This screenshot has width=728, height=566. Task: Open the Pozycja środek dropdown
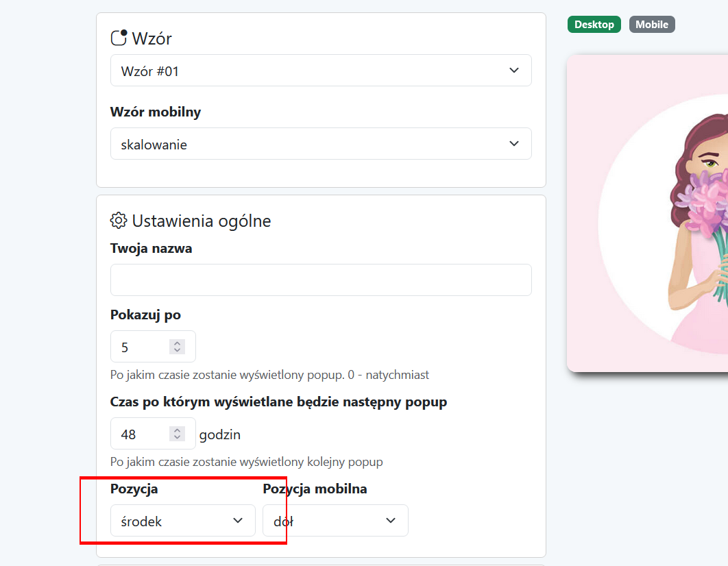coord(183,521)
